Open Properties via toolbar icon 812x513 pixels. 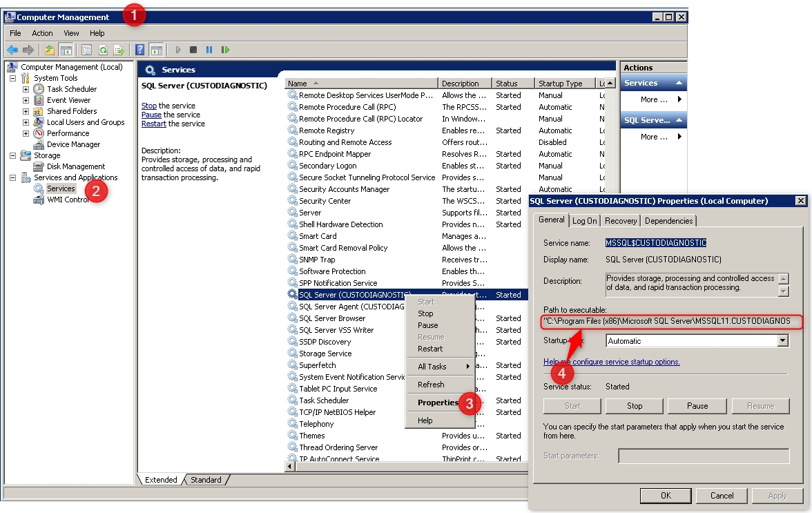click(86, 50)
